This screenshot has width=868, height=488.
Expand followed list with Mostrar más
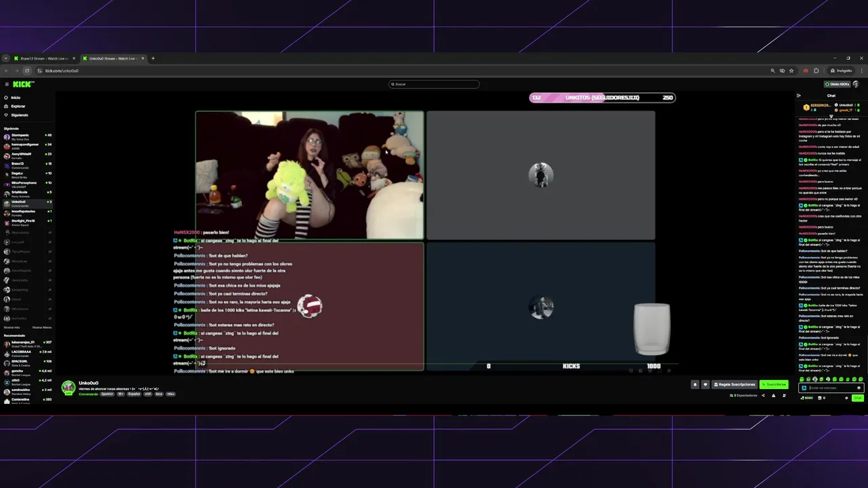click(12, 327)
